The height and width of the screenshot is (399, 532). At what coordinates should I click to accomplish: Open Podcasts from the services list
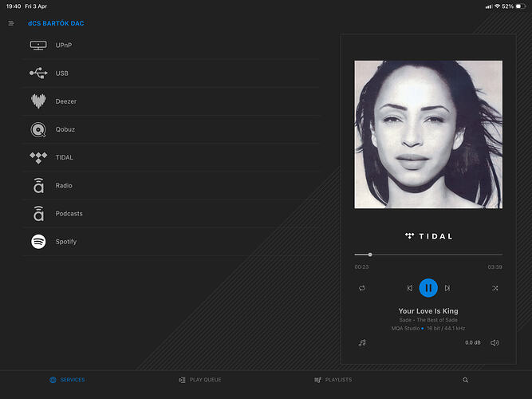[x=69, y=213]
